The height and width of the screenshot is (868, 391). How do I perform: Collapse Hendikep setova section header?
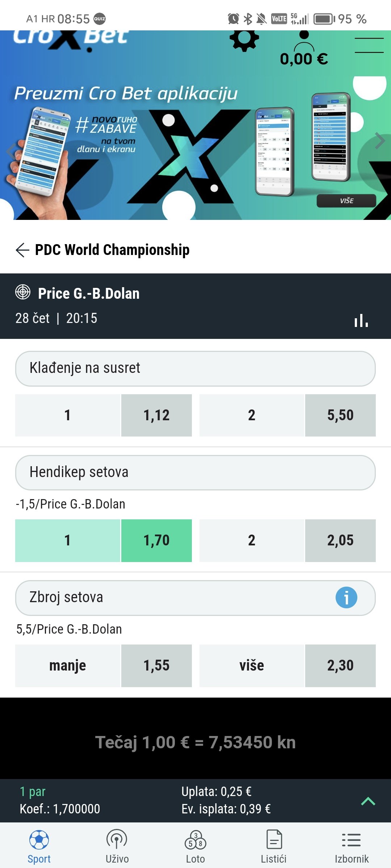point(195,473)
